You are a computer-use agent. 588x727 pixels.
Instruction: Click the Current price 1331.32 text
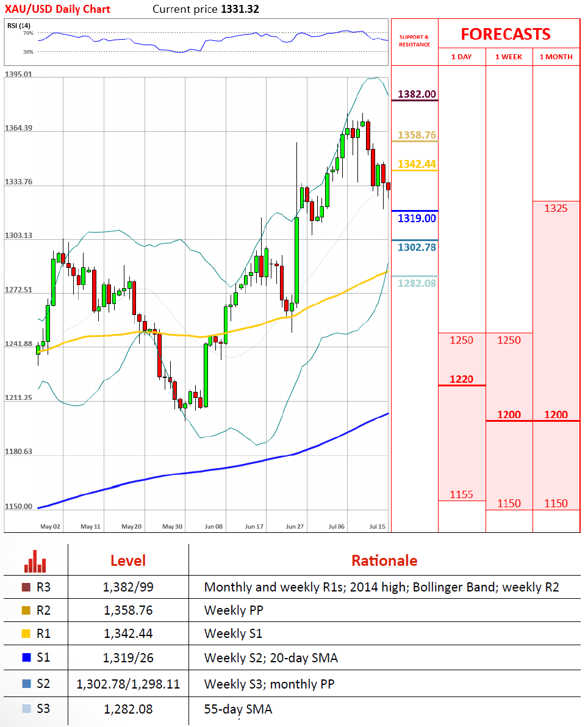point(206,9)
